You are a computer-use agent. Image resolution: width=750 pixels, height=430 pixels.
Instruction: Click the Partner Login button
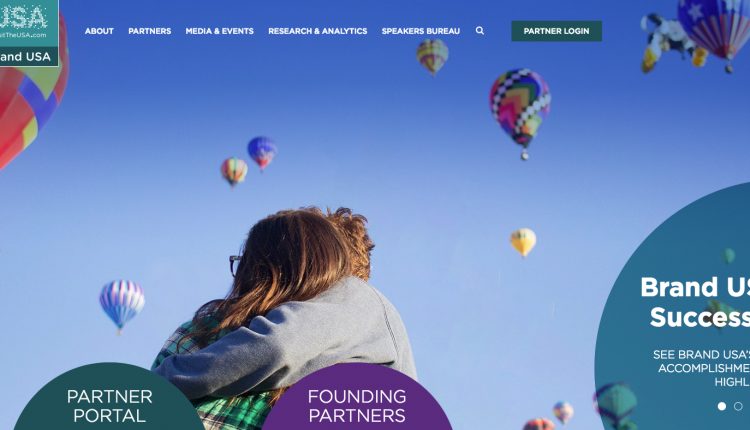pyautogui.click(x=556, y=31)
